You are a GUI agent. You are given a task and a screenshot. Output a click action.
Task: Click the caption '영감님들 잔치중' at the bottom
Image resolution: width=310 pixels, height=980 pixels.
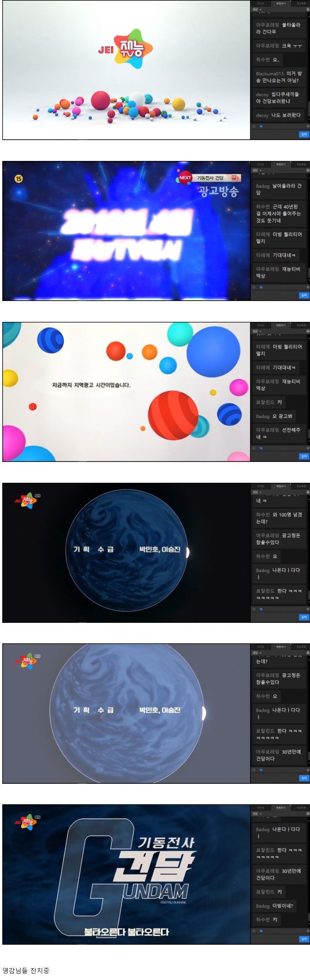(26, 970)
